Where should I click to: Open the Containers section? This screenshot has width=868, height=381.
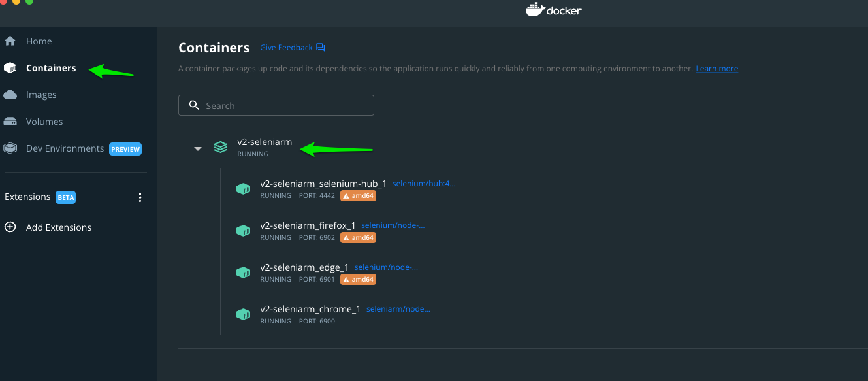point(51,68)
